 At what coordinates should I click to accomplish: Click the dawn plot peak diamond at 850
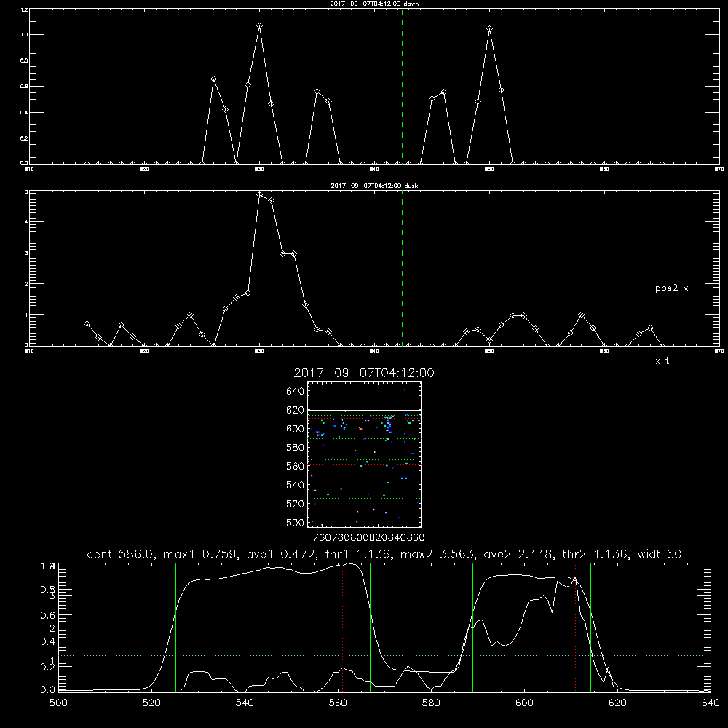coord(489,29)
